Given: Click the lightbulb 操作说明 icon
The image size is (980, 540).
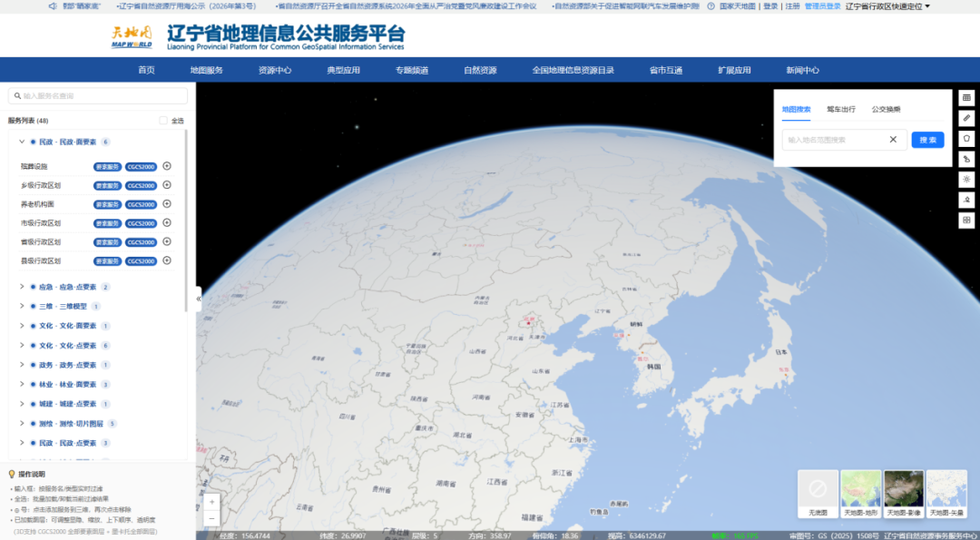Looking at the screenshot, I should (x=11, y=475).
